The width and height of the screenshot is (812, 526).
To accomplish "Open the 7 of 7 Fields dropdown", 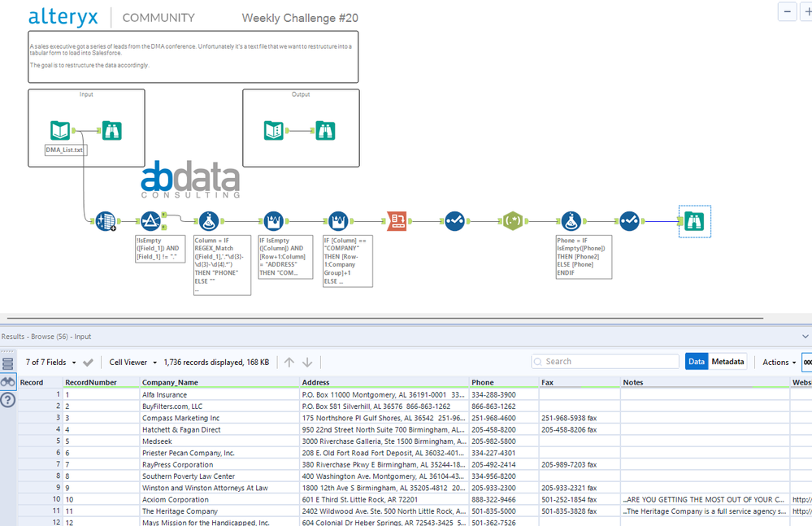I will (50, 363).
